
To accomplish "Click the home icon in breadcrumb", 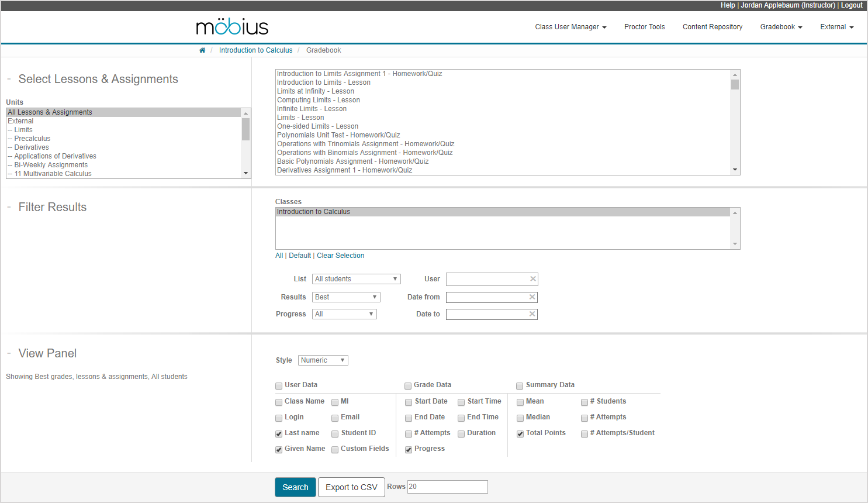I will (202, 50).
